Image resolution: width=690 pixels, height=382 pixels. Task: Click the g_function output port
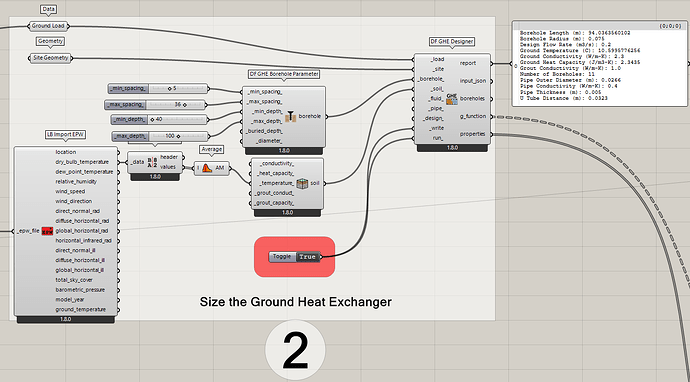pos(473,117)
